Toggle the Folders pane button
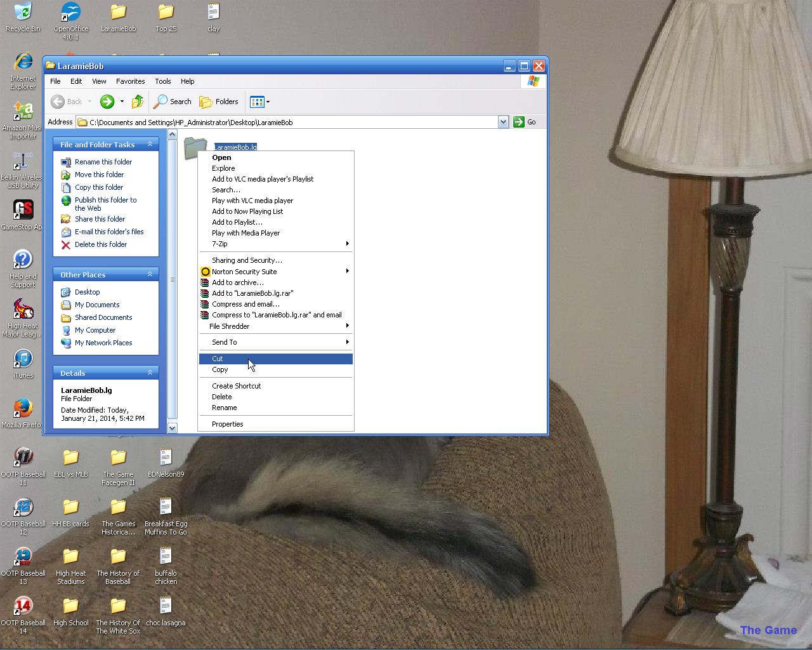 point(219,102)
